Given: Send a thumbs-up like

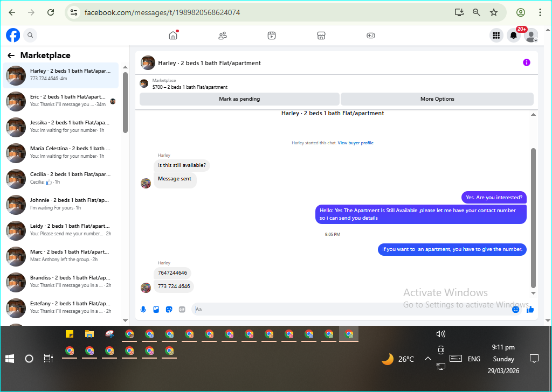Looking at the screenshot, I should point(530,310).
